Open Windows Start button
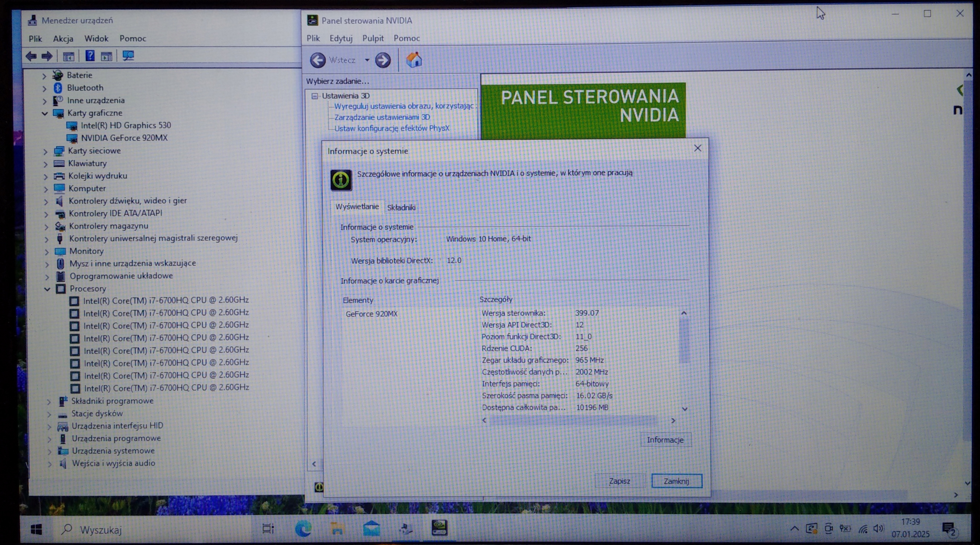This screenshot has width=980, height=545. click(36, 529)
